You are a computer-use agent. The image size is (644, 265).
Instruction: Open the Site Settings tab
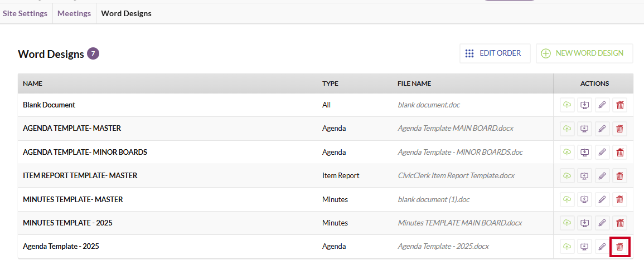[x=25, y=13]
